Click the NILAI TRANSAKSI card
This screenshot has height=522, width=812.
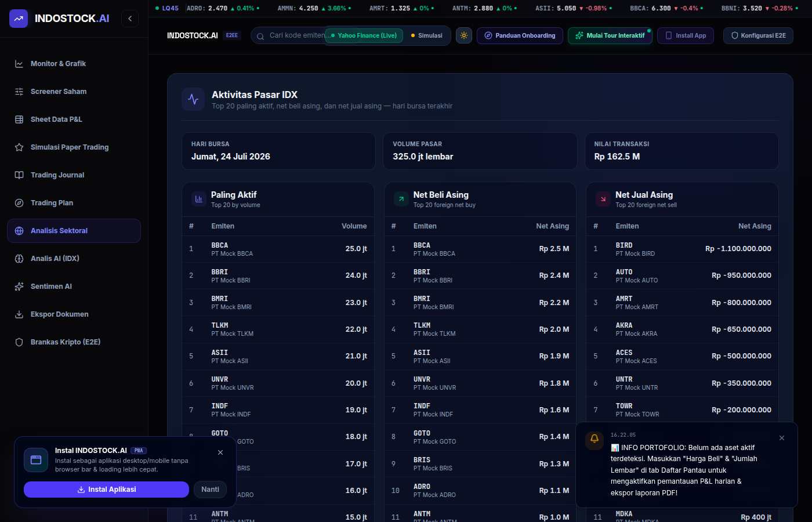pyautogui.click(x=681, y=151)
